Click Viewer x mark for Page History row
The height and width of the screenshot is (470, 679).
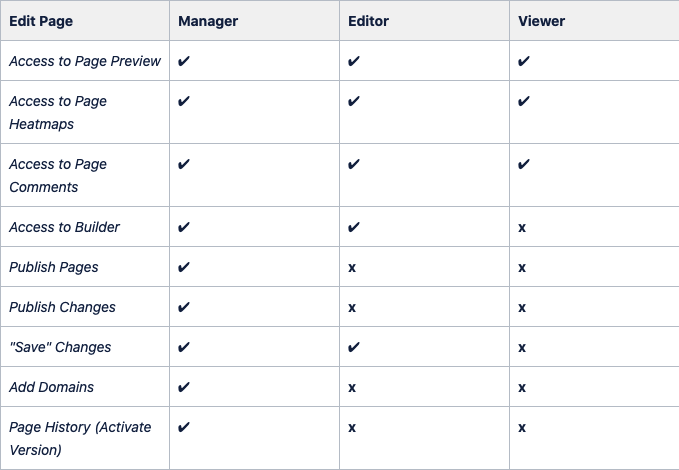pos(522,428)
